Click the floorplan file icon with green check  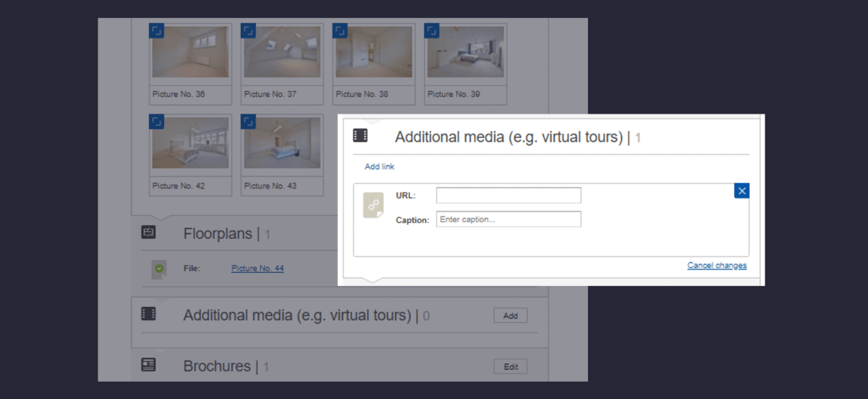pos(159,269)
